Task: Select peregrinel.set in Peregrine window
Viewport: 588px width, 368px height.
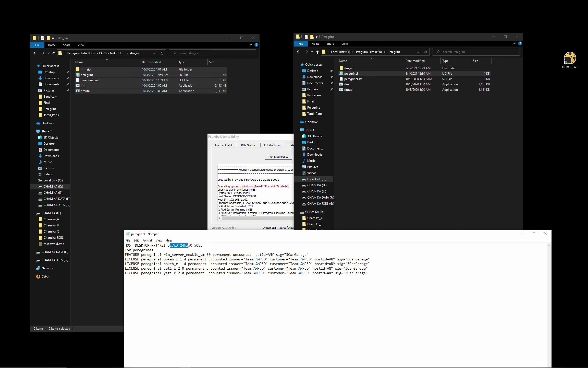Action: click(x=414, y=79)
